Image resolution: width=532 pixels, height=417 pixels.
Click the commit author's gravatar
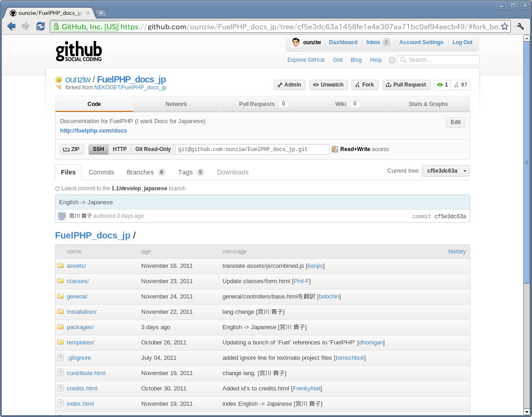[x=62, y=216]
